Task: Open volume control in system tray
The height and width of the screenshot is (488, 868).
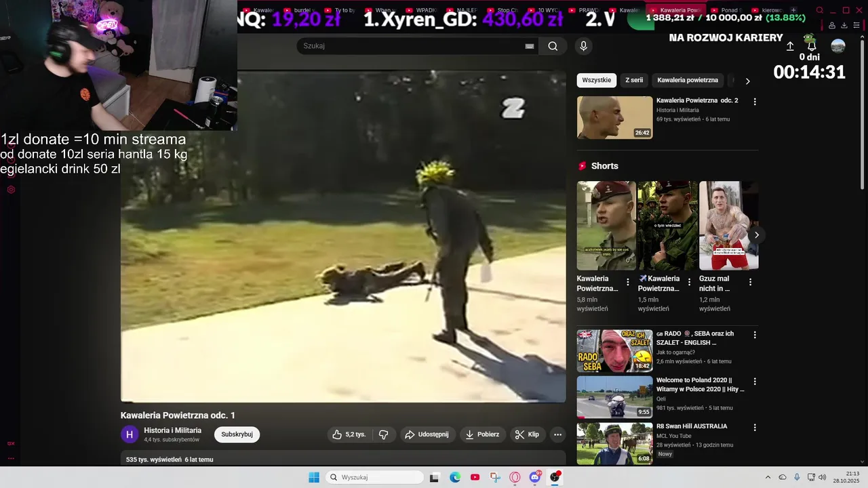Action: (823, 477)
